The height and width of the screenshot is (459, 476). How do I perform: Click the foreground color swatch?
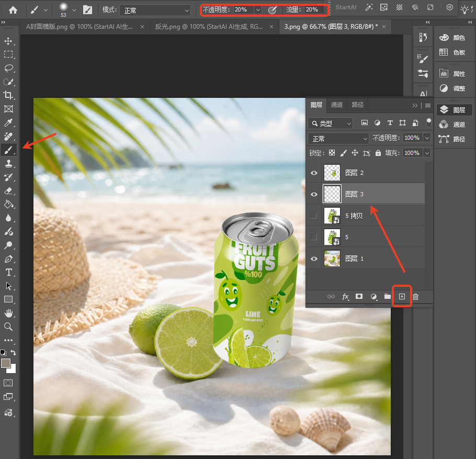click(6, 363)
